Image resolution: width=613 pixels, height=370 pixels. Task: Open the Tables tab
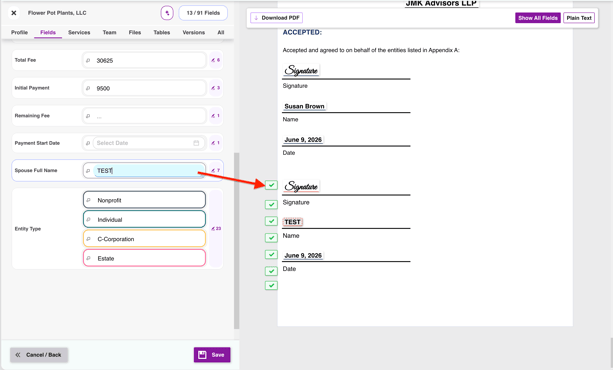161,32
